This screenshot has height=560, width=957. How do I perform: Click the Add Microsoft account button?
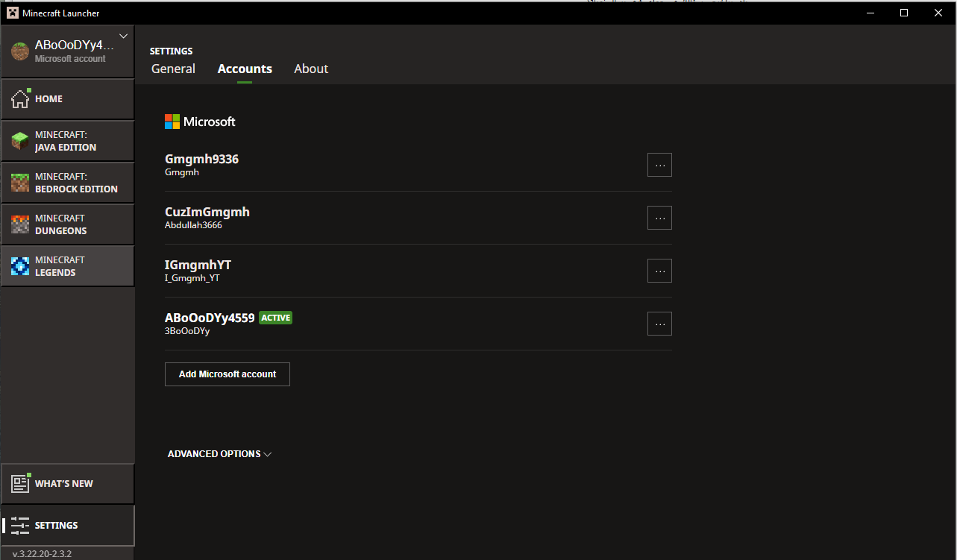click(228, 374)
